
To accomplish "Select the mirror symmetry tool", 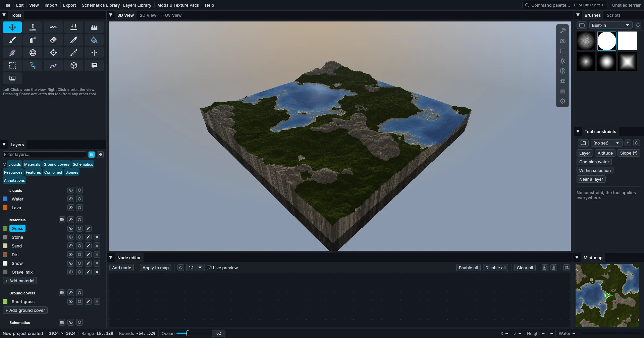I will click(x=94, y=53).
